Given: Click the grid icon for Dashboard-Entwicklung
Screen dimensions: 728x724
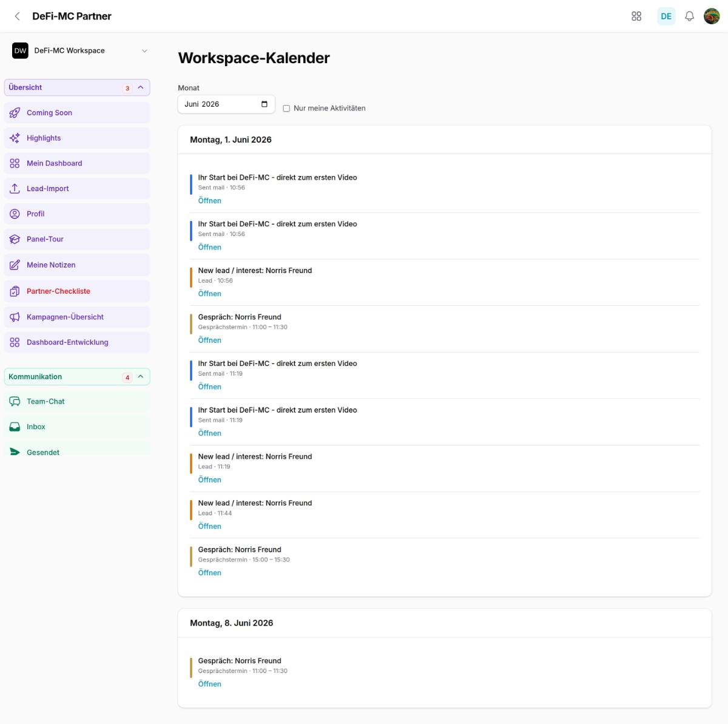Looking at the screenshot, I should 15,342.
